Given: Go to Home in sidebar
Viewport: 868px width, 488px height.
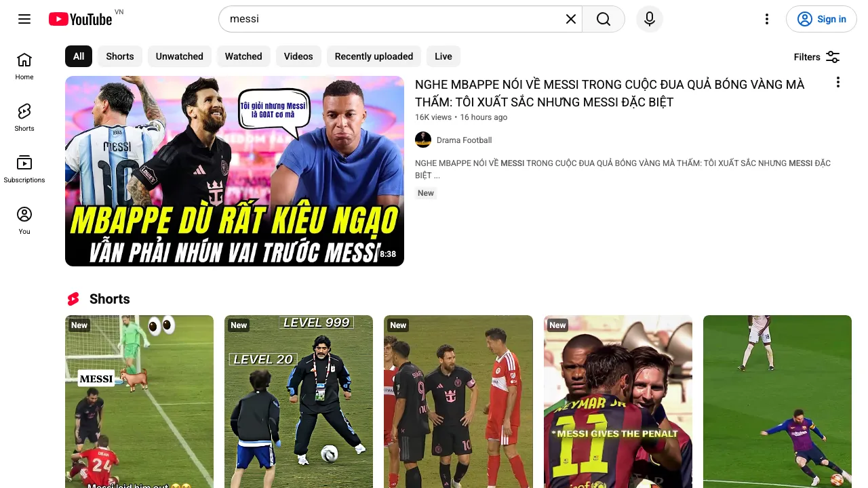Looking at the screenshot, I should (24, 66).
